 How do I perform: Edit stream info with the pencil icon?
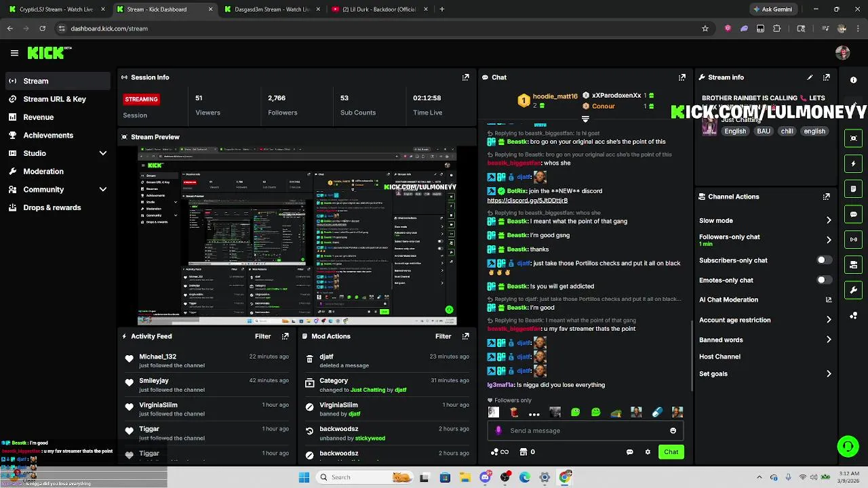(810, 77)
